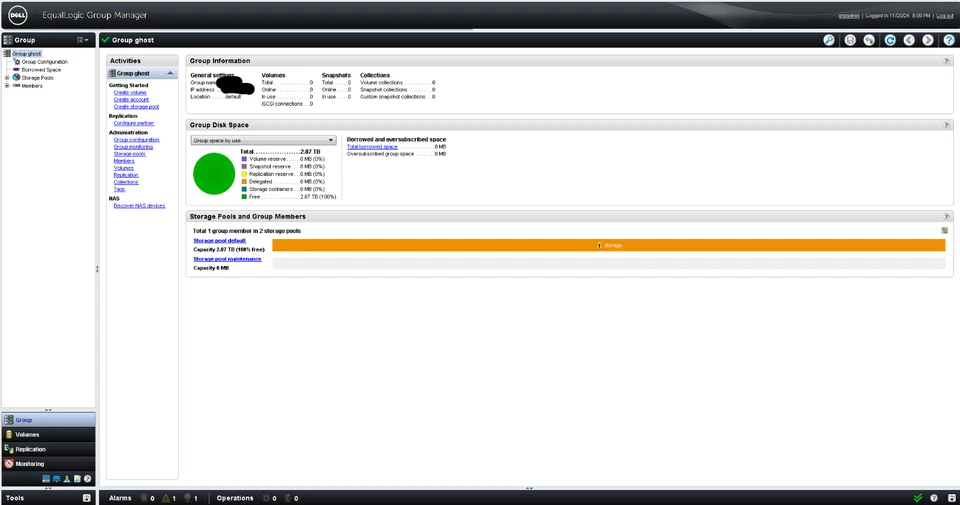Click the Create storage pool link

point(136,107)
